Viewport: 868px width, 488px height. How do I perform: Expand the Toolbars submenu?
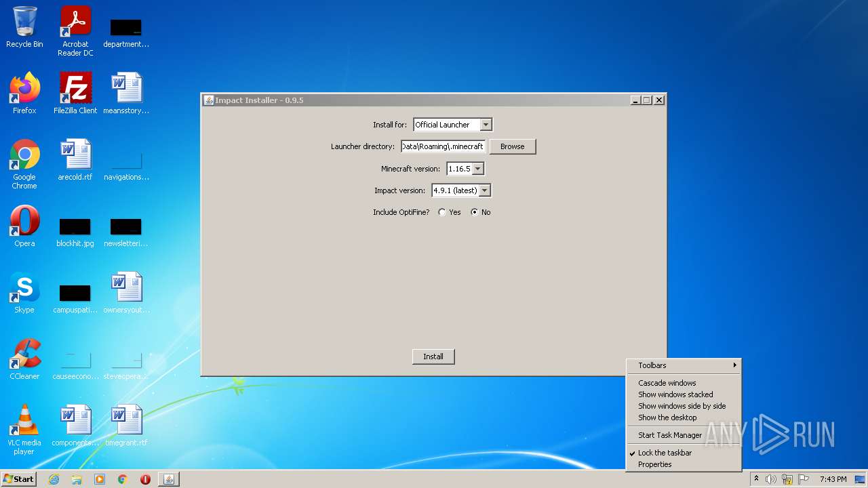tap(684, 365)
